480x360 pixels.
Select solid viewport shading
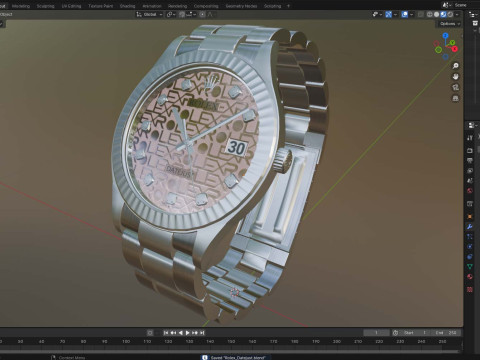coord(436,14)
